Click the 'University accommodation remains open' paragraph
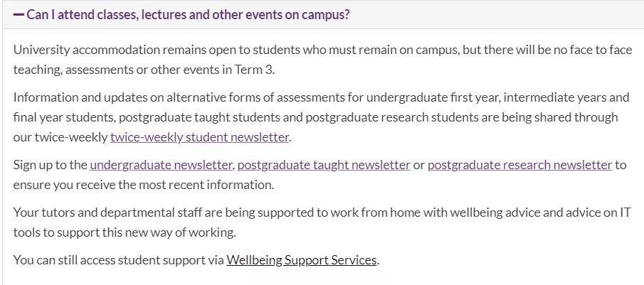This screenshot has height=285, width=644. (x=322, y=60)
